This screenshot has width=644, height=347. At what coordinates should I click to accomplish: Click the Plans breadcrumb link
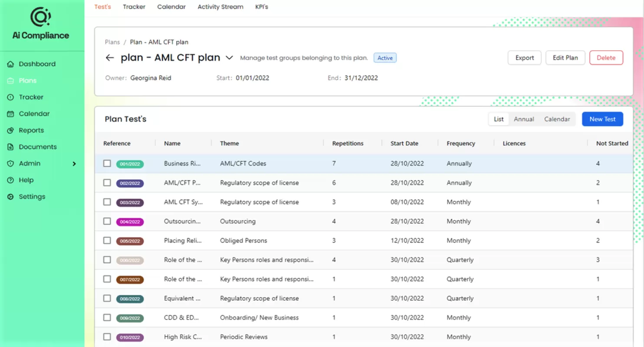112,42
